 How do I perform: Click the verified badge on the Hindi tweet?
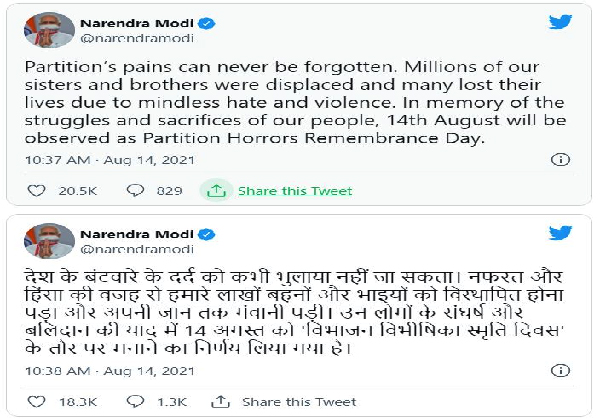208,234
